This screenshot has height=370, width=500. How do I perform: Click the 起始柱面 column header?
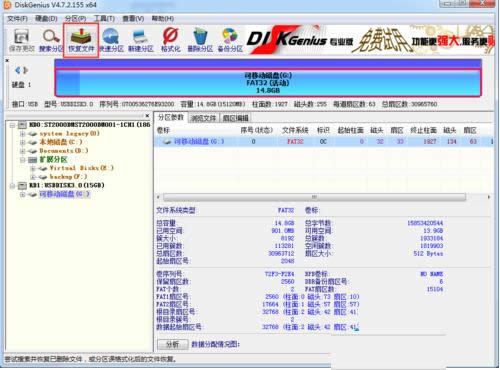(x=350, y=130)
